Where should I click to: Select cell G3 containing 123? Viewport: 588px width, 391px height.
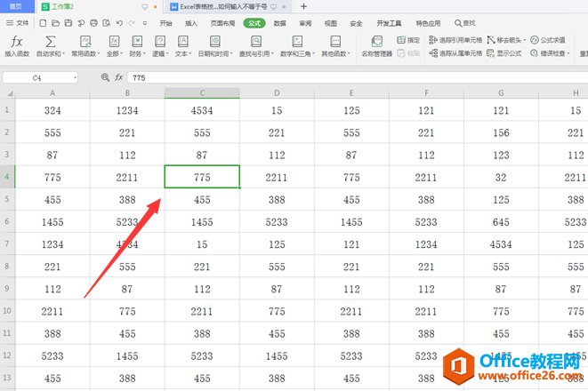click(x=501, y=155)
